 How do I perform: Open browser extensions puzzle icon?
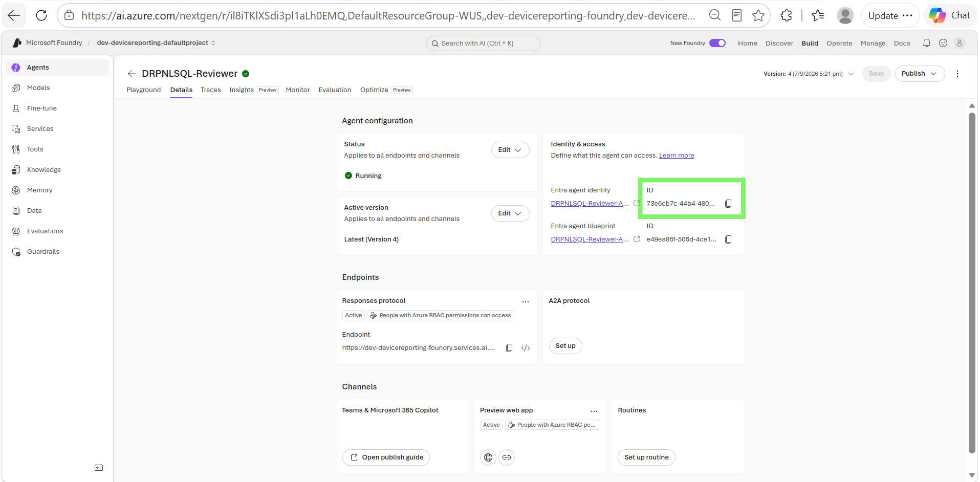point(787,15)
